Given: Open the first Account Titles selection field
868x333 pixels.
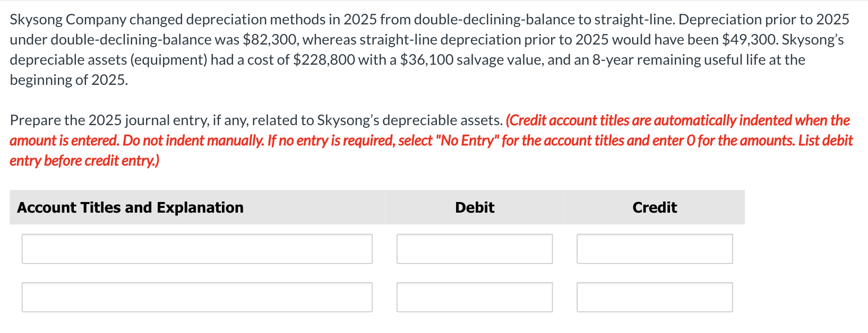Looking at the screenshot, I should (196, 248).
